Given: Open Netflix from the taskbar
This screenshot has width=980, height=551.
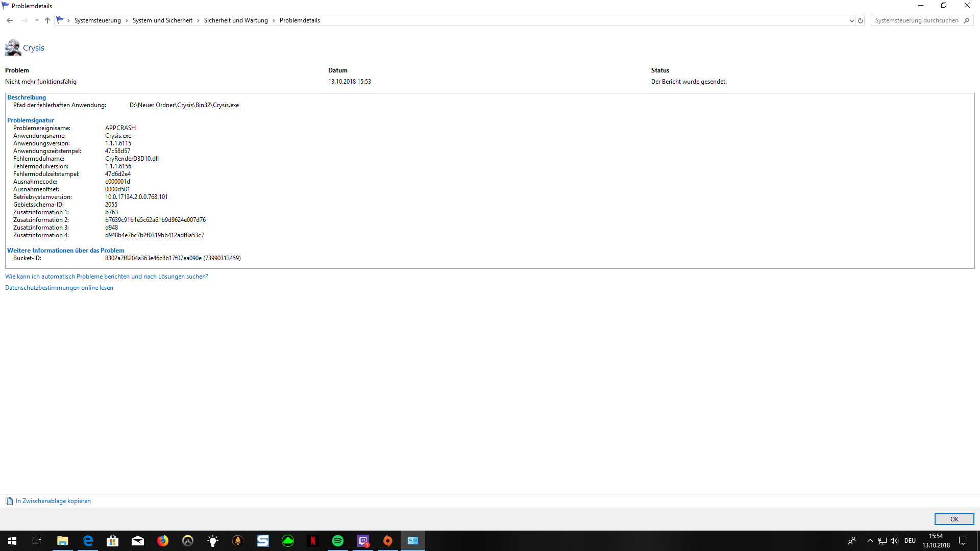Looking at the screenshot, I should (313, 541).
